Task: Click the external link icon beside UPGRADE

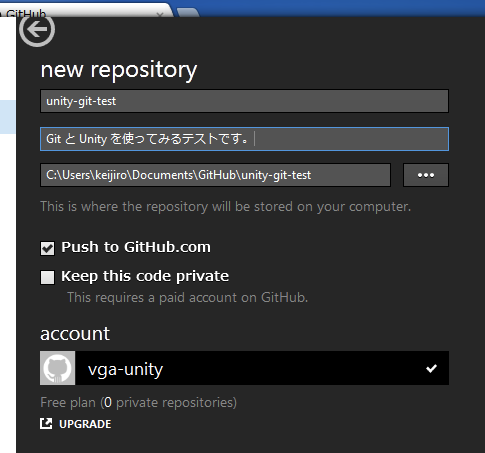Action: (x=46, y=424)
